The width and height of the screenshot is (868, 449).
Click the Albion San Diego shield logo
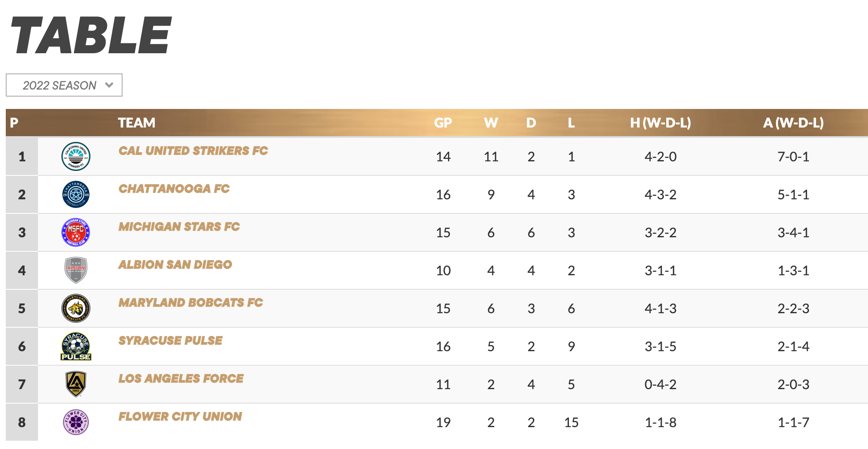tap(76, 270)
